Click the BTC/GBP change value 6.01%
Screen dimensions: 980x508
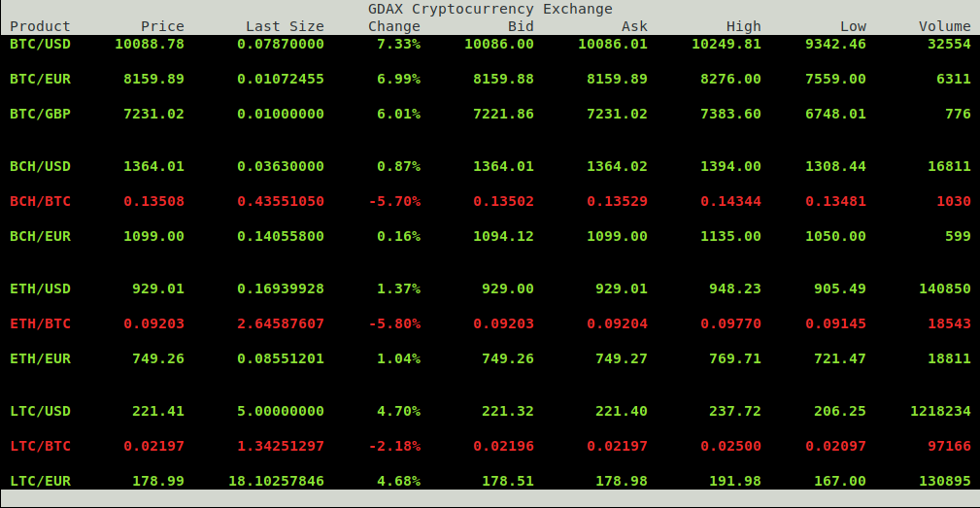pyautogui.click(x=399, y=114)
